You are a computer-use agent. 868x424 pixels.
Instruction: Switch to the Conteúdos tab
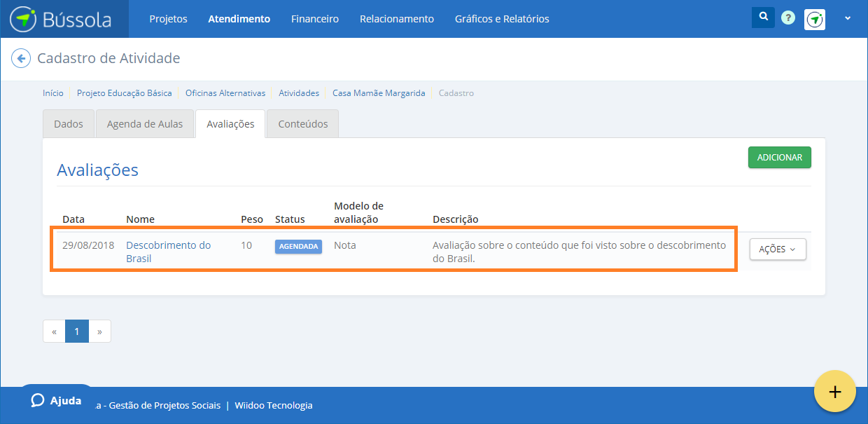coord(302,124)
